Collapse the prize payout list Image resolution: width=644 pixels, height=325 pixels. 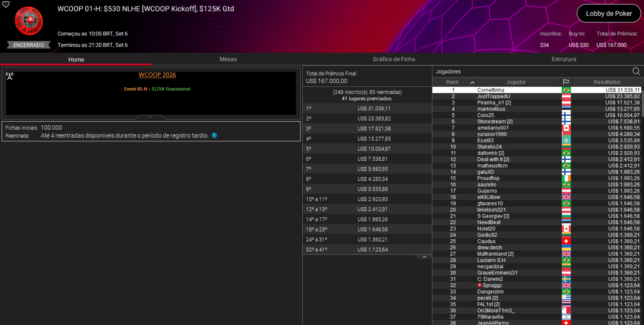coord(424,257)
